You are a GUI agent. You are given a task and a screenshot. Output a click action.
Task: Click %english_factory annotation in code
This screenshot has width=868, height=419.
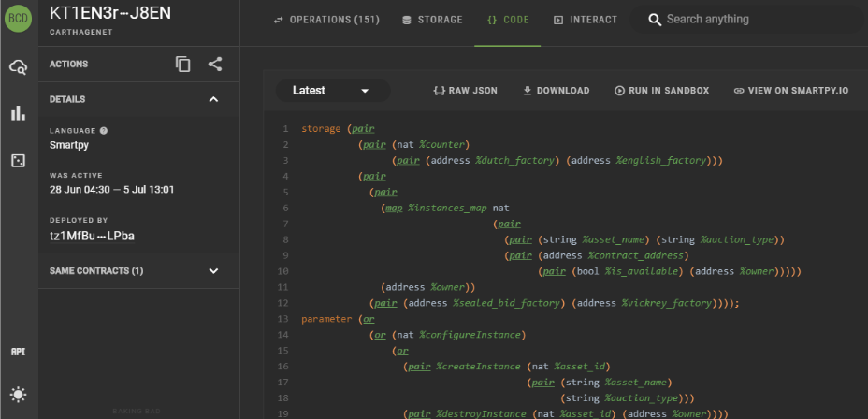[x=661, y=161]
